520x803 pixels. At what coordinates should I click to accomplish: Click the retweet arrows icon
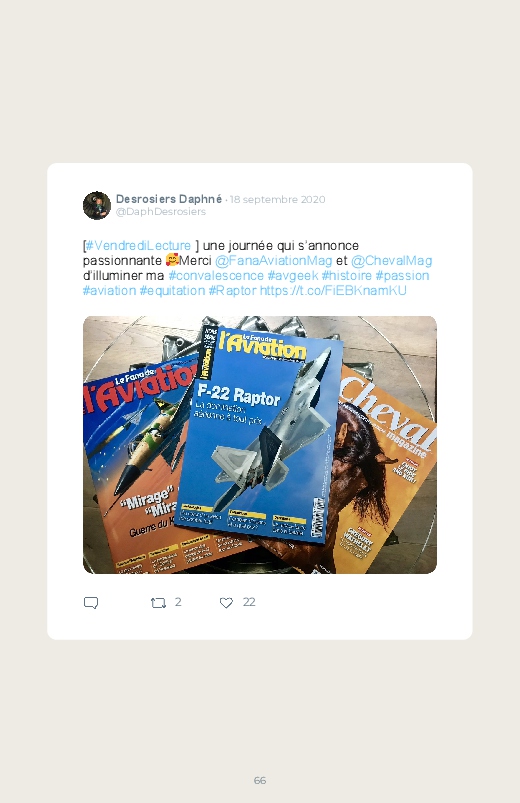click(x=158, y=603)
